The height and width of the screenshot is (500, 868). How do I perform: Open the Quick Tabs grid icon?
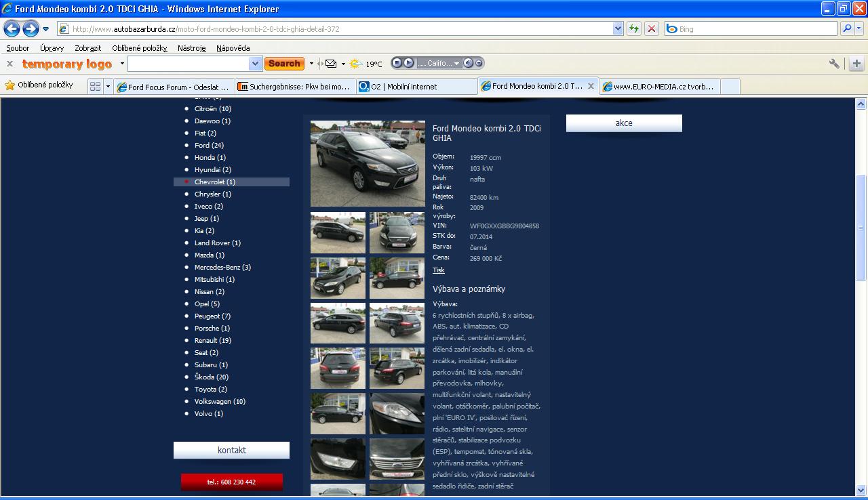click(x=95, y=87)
